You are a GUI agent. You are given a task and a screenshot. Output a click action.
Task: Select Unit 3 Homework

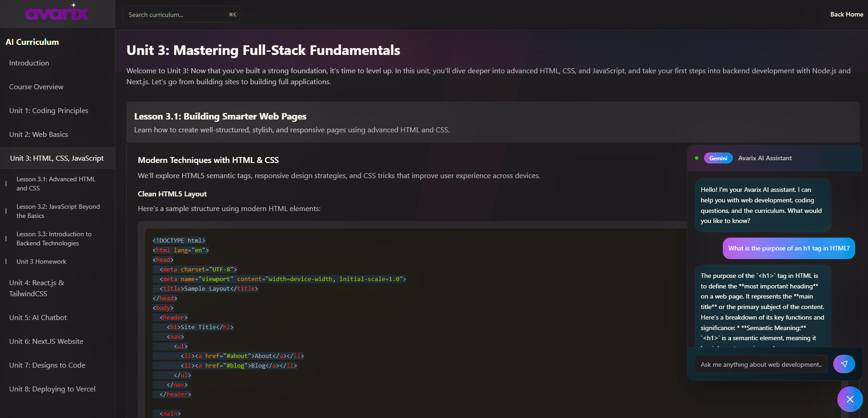41,261
